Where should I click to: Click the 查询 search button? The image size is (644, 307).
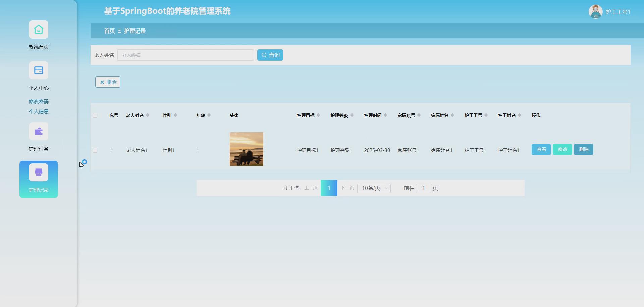(x=270, y=55)
